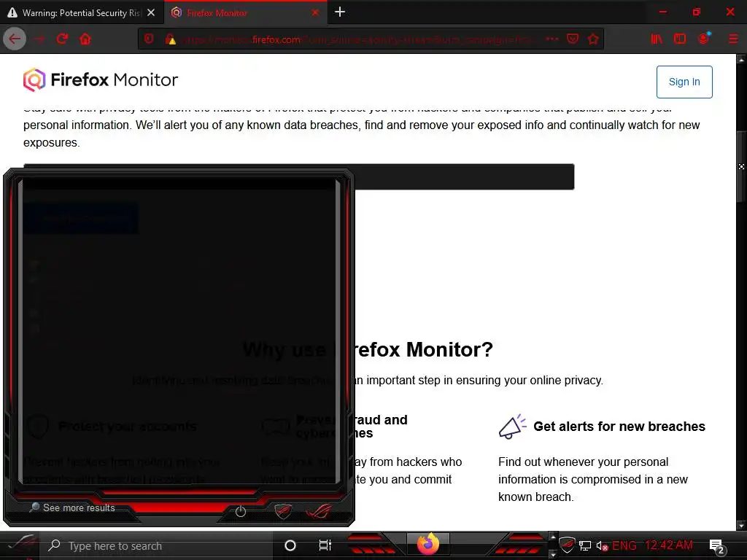This screenshot has width=747, height=560.
Task: Switch input language via ENG indicator
Action: click(x=624, y=545)
